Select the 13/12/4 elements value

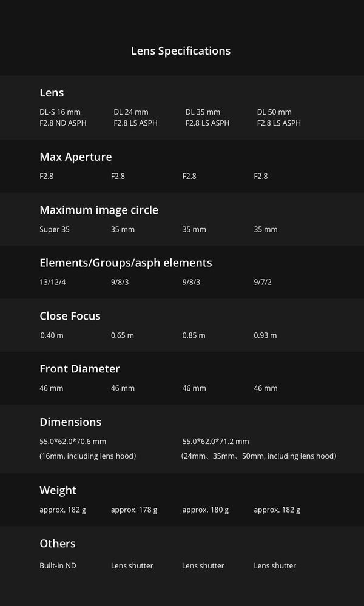point(53,282)
